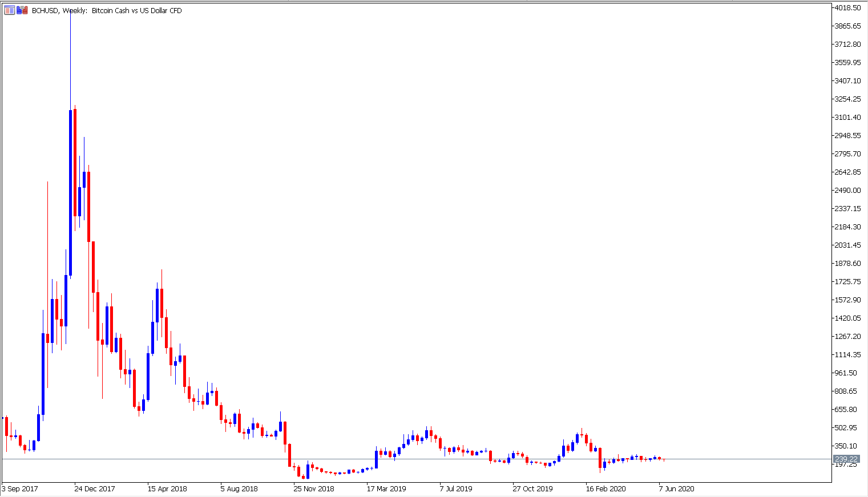Screen dimensions: 868x497
Task: Click the 24 Dec 2017 date label
Action: click(95, 489)
